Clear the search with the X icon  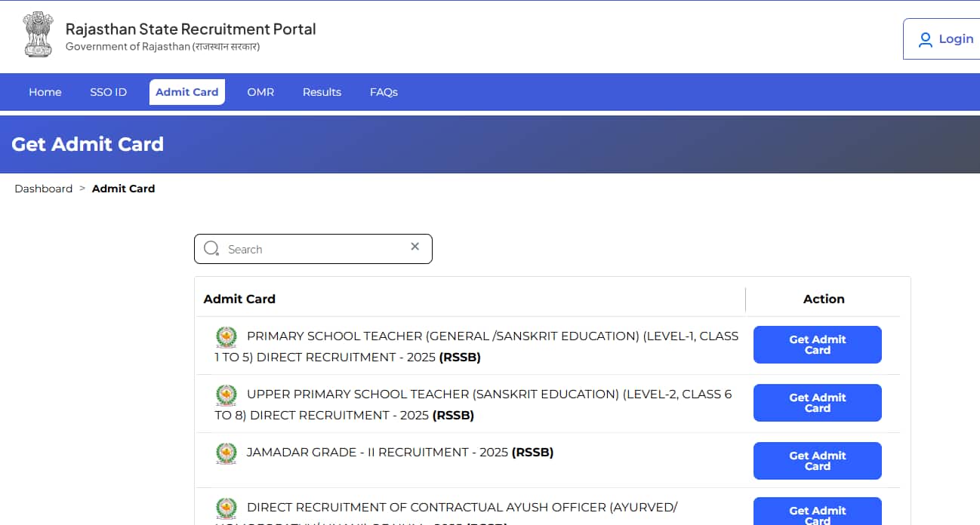point(414,247)
